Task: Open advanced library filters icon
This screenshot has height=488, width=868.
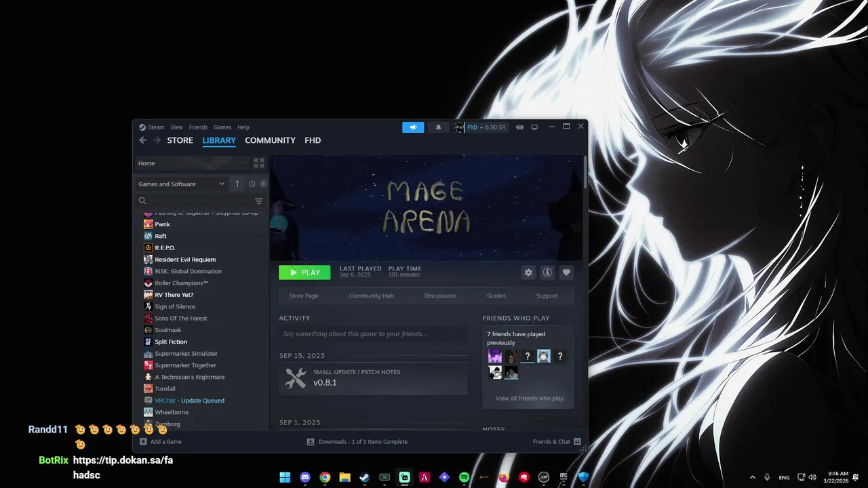Action: [x=259, y=201]
